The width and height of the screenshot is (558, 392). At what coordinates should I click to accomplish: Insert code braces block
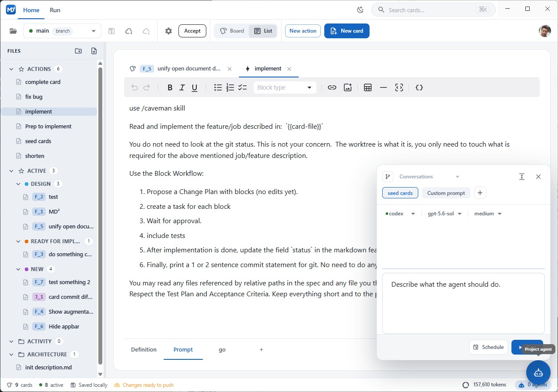[419, 87]
